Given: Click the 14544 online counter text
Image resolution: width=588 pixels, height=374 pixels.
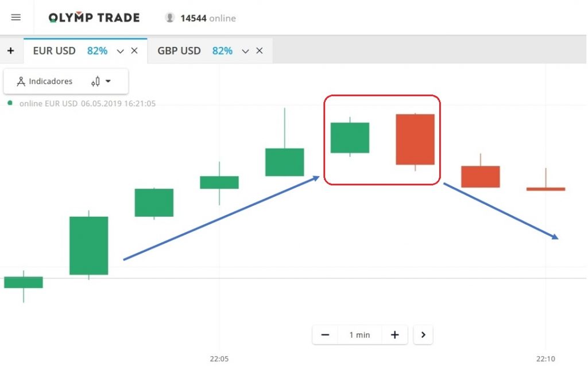Looking at the screenshot, I should [x=208, y=18].
